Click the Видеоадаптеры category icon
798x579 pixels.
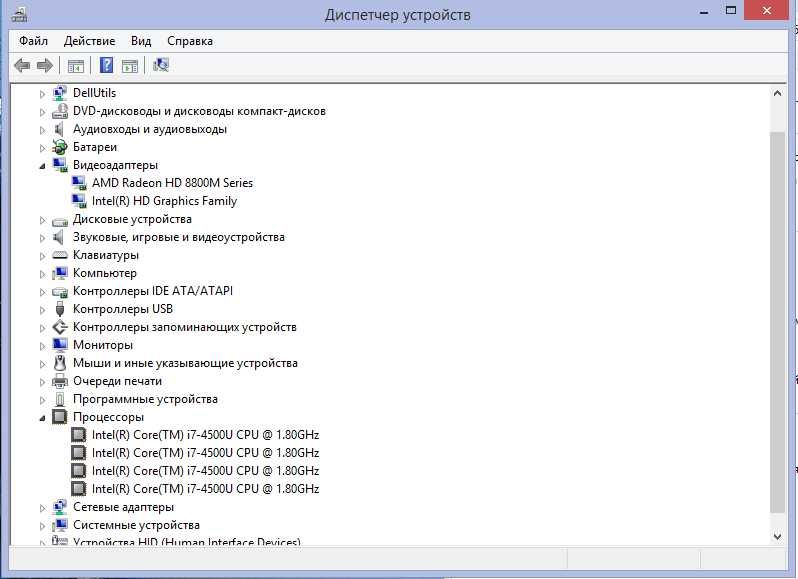tap(60, 165)
